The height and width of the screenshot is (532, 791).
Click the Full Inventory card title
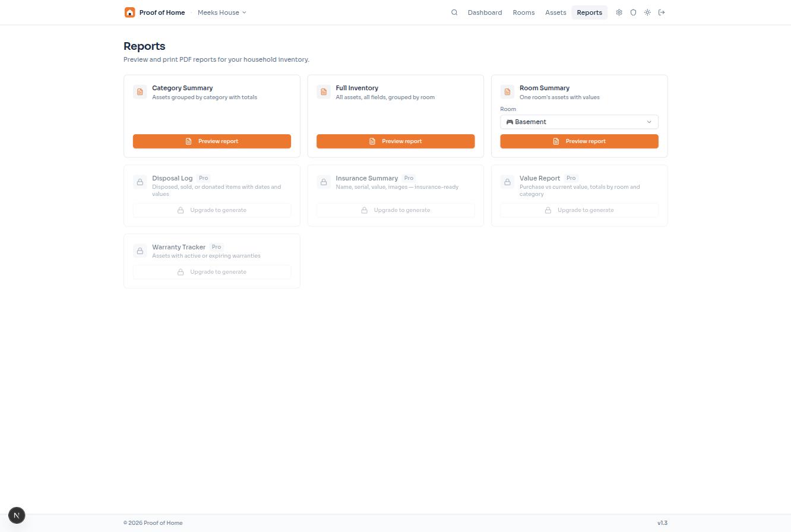tap(357, 88)
